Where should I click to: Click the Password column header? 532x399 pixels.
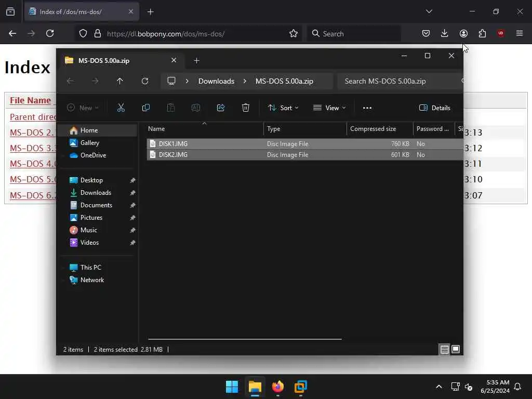(x=434, y=129)
